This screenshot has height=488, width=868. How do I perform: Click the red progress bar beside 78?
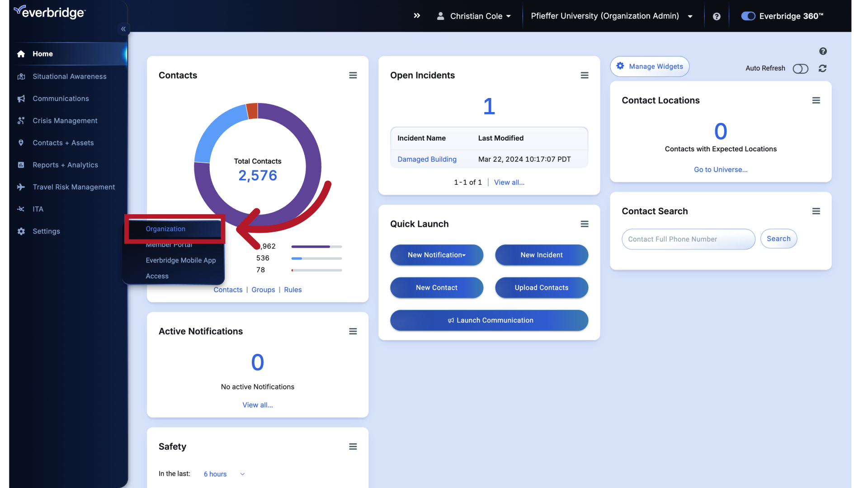coord(316,270)
